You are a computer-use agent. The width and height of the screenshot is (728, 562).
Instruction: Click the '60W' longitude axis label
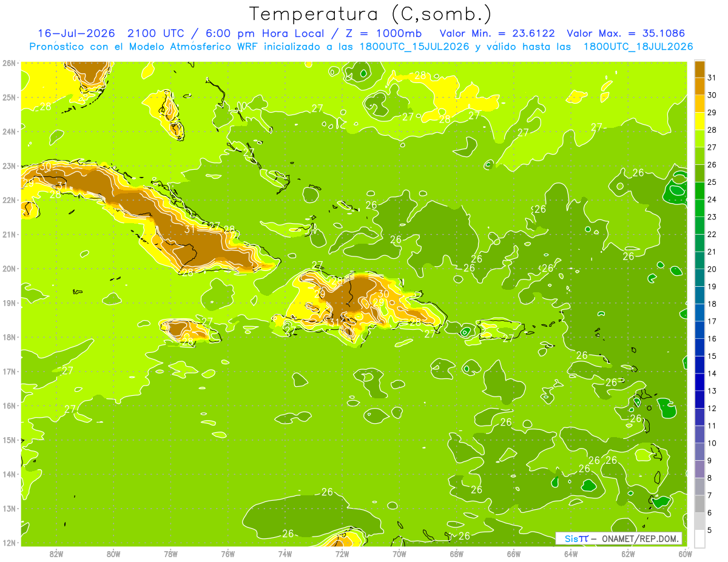pos(686,554)
